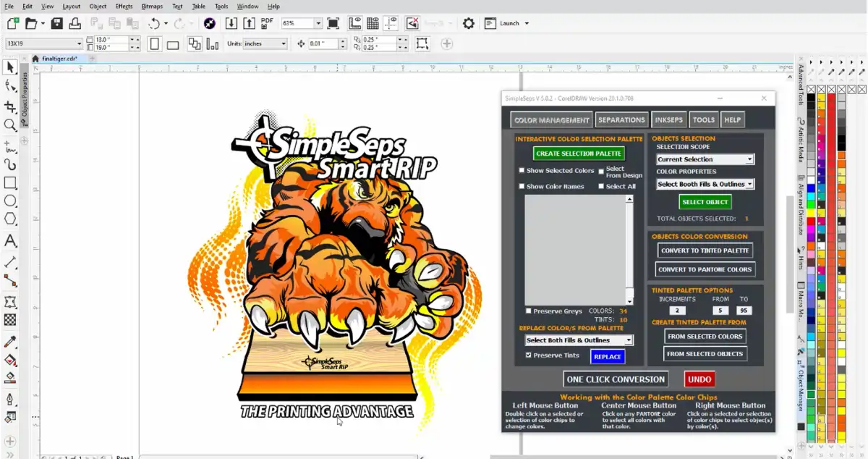868x459 pixels.
Task: Open the Undo history dropdown arrow
Action: pos(166,23)
